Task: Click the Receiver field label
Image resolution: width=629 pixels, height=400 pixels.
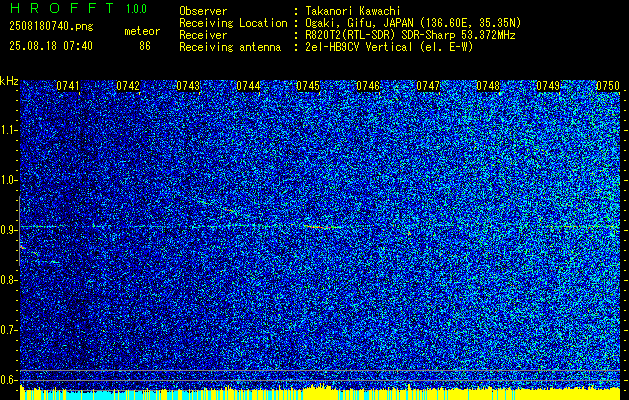Action: (x=203, y=35)
